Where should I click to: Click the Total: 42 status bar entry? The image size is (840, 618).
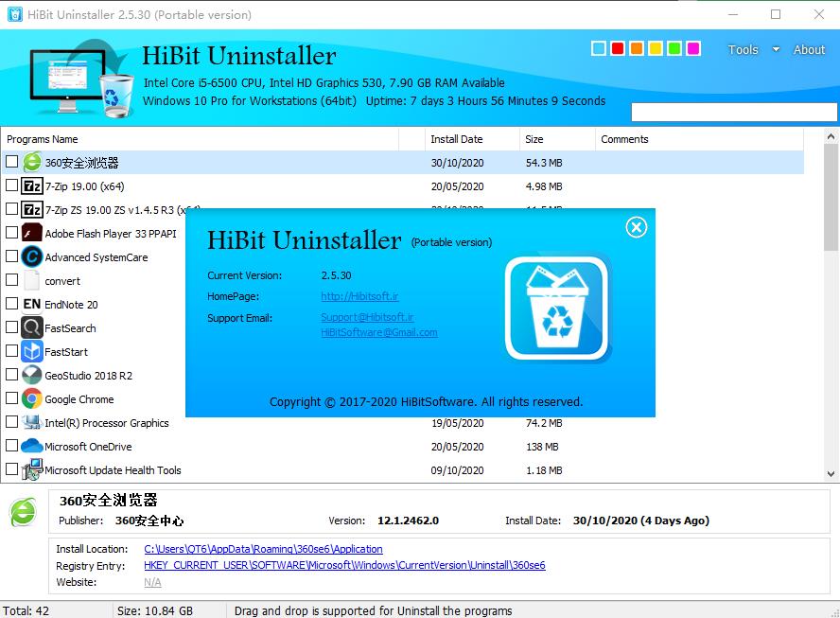[x=26, y=610]
